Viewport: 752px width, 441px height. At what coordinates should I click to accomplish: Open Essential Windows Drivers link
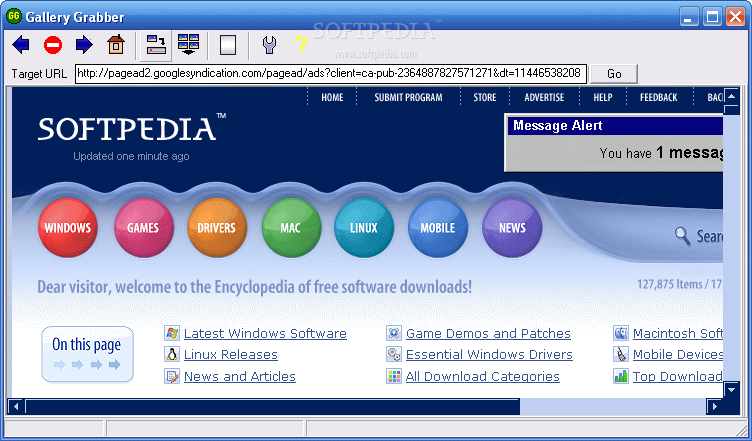click(489, 355)
